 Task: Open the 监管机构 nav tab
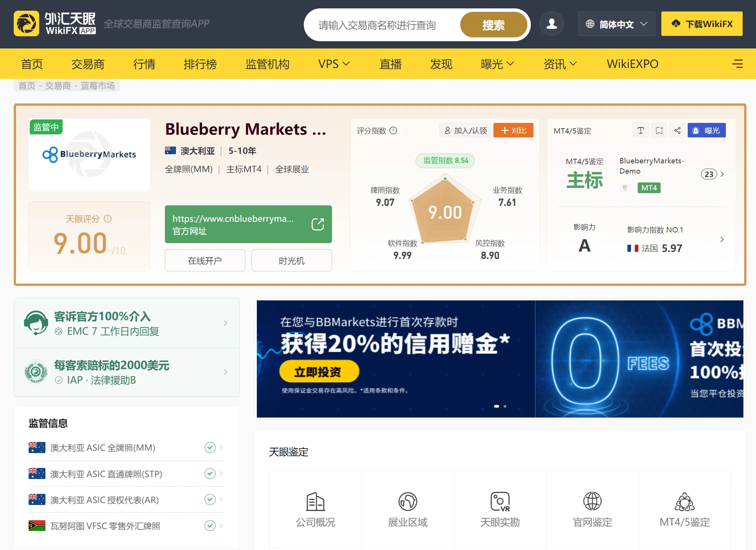coord(267,64)
